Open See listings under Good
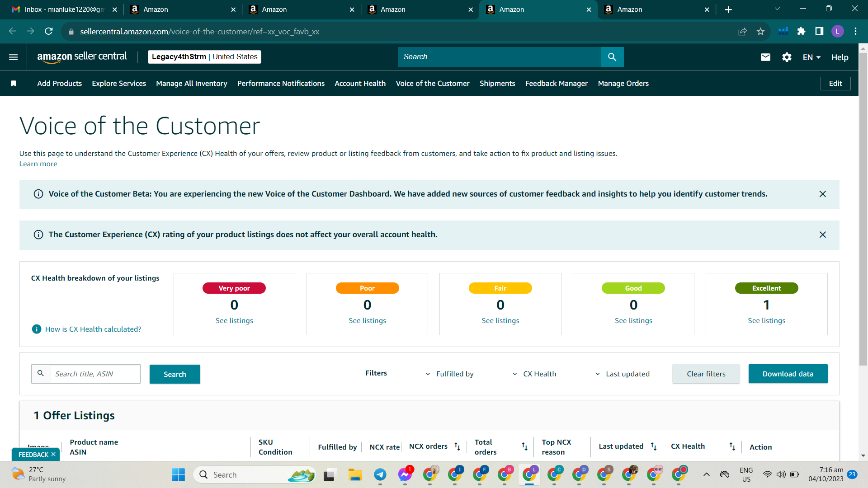Screen dimensions: 868x488 point(633,321)
